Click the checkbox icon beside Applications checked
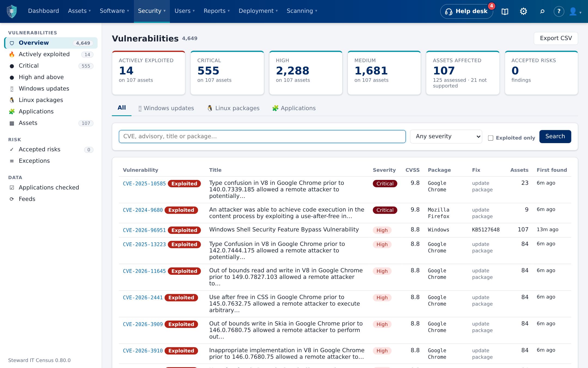 (x=12, y=188)
